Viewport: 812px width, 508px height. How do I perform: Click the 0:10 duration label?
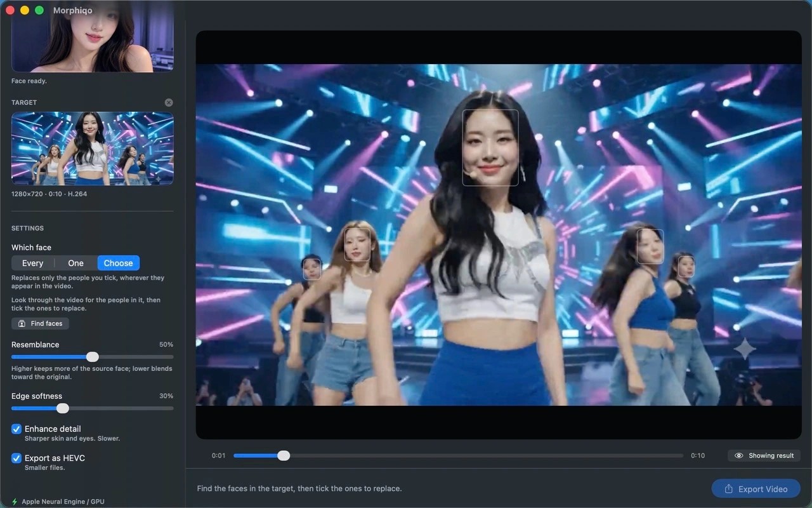(x=698, y=455)
